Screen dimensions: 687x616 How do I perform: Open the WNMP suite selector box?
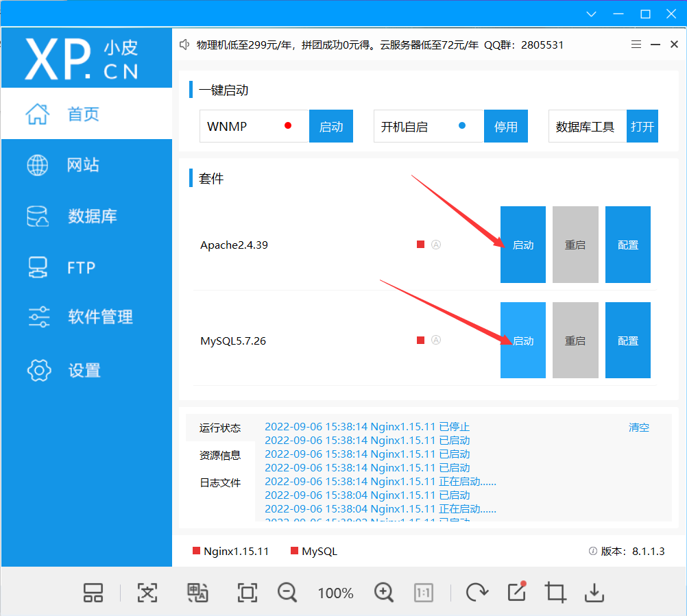[254, 126]
